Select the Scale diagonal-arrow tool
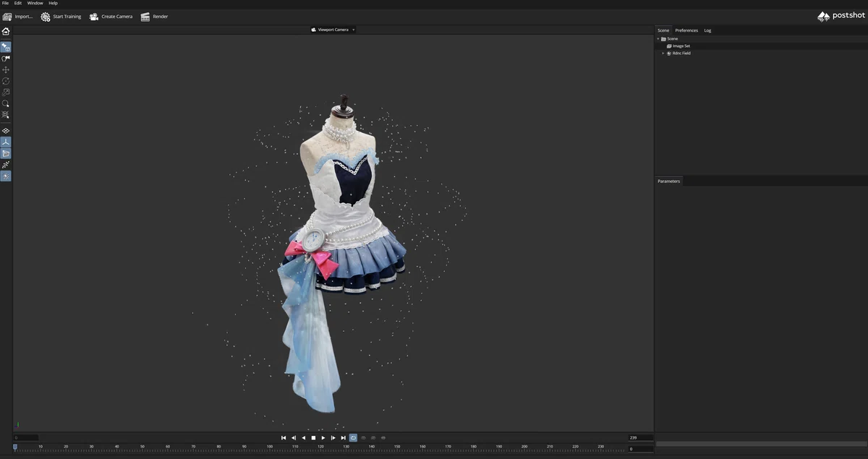868x459 pixels. click(x=6, y=93)
